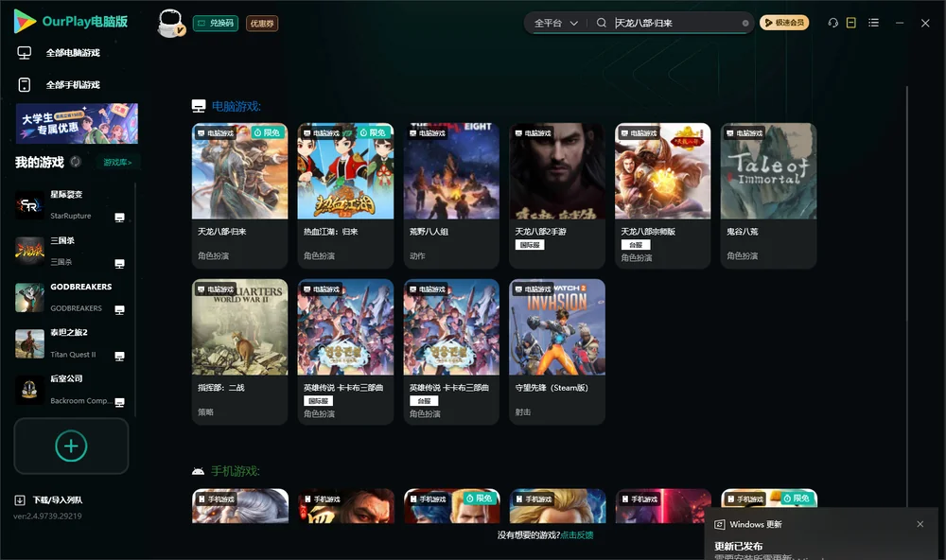Open 英雄传说 卡卡布三部曲 国际服 card
Viewport: 946px width, 560px height.
(x=345, y=352)
